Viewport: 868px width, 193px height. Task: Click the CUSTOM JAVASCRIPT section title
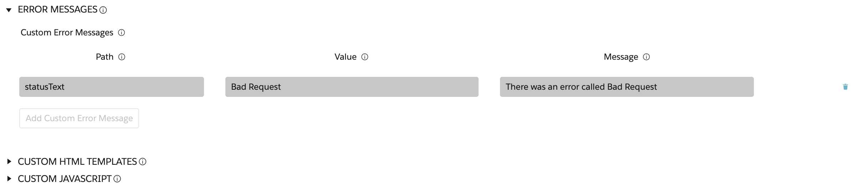tap(65, 179)
